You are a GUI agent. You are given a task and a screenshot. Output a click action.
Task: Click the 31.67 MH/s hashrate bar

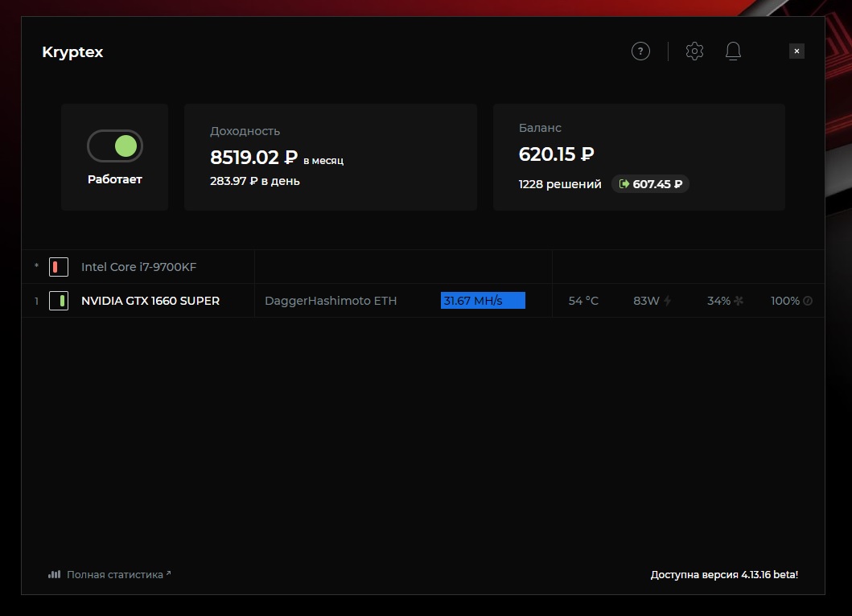coord(483,301)
